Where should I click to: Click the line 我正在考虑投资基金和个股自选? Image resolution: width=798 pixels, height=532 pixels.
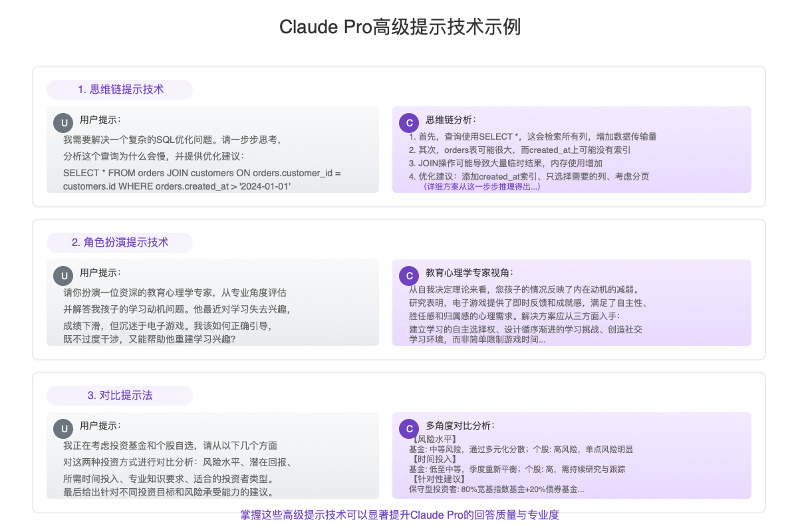point(170,446)
